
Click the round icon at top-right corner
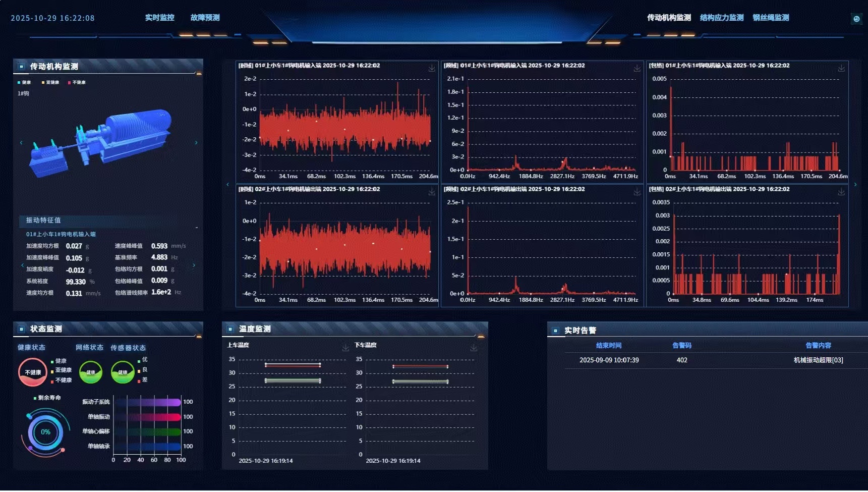[856, 19]
